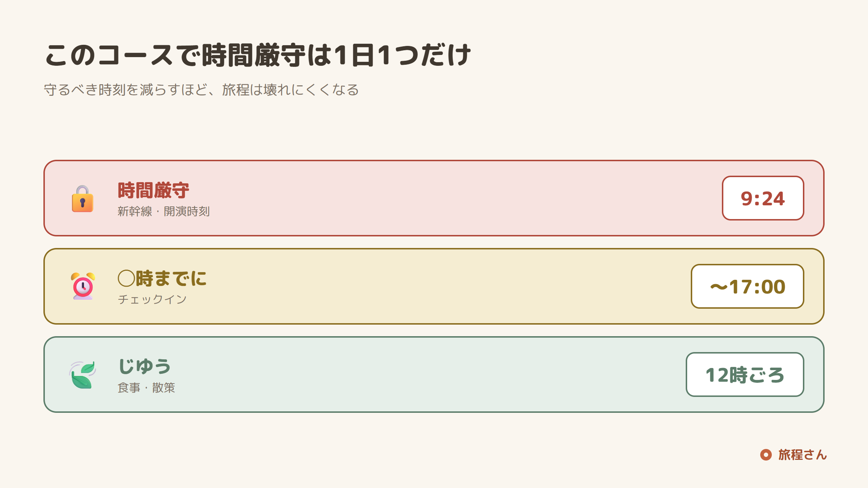Click the main title このコースで時間厳守は1日1つだけ

(258, 55)
